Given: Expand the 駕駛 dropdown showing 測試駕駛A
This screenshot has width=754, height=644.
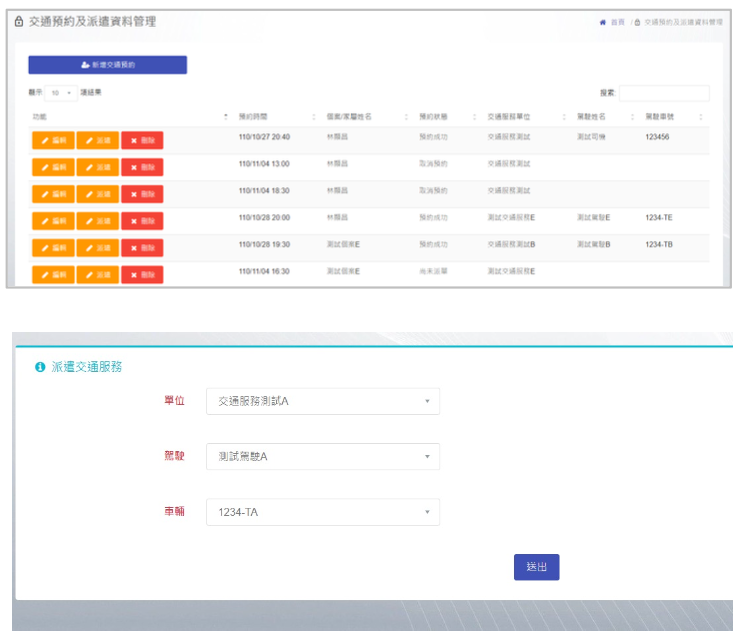Looking at the screenshot, I should [322, 457].
